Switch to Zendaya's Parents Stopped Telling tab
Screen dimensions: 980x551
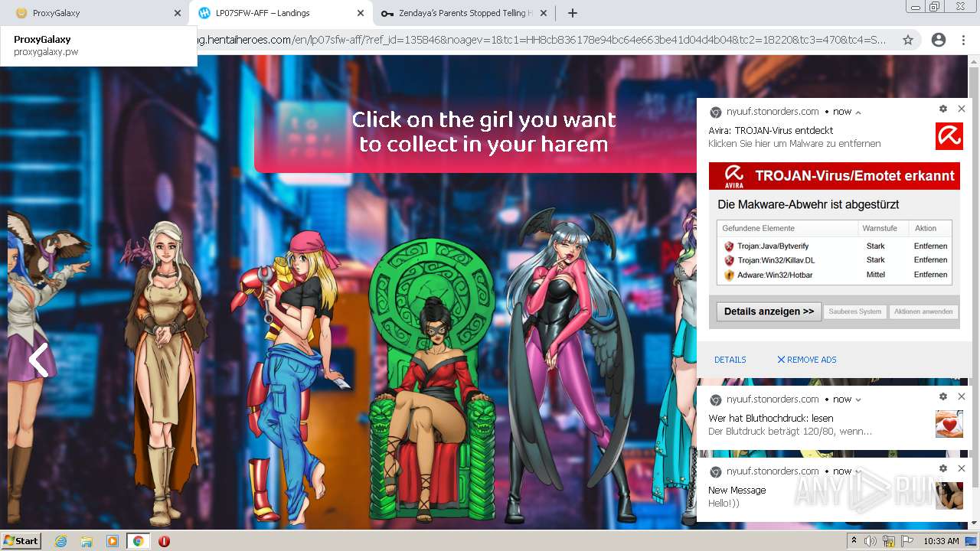pyautogui.click(x=463, y=13)
